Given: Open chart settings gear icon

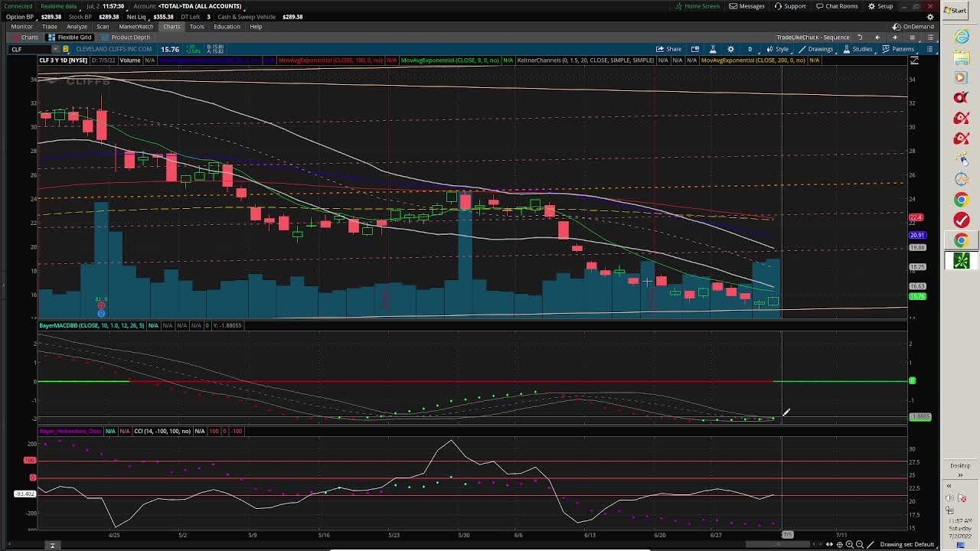Looking at the screenshot, I should 730,49.
